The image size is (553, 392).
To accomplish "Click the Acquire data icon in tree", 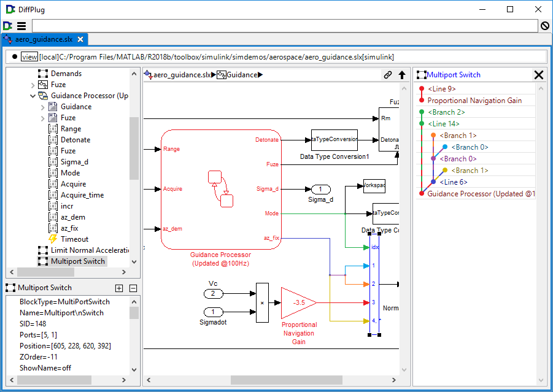I will (x=53, y=183).
